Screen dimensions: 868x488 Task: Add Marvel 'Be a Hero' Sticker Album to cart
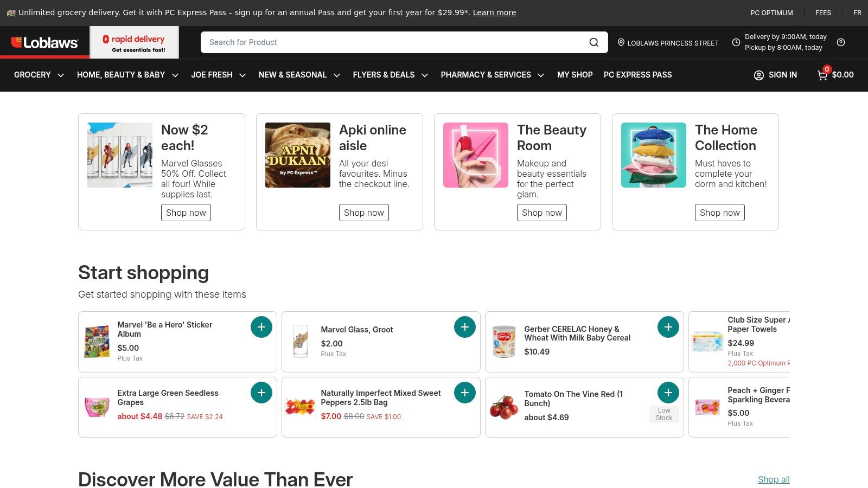coord(261,327)
